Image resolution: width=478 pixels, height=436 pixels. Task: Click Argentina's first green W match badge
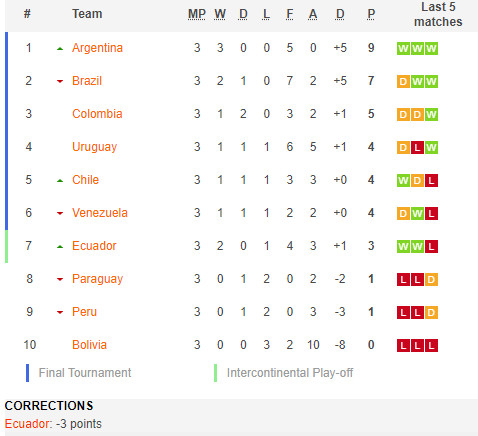click(x=403, y=48)
